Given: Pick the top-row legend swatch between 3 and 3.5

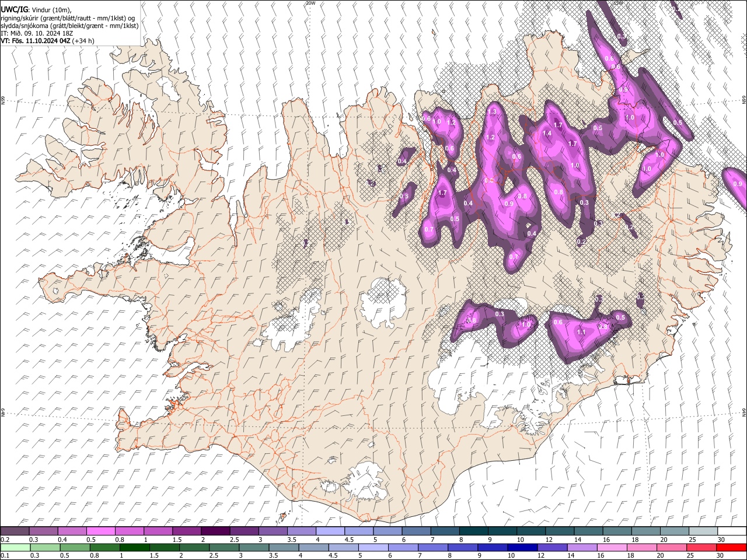Looking at the screenshot, I should tap(273, 531).
